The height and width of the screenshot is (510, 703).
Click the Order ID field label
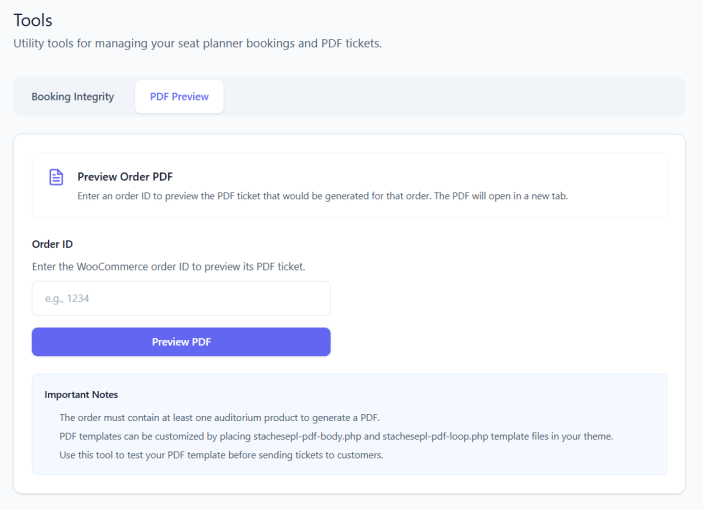52,244
